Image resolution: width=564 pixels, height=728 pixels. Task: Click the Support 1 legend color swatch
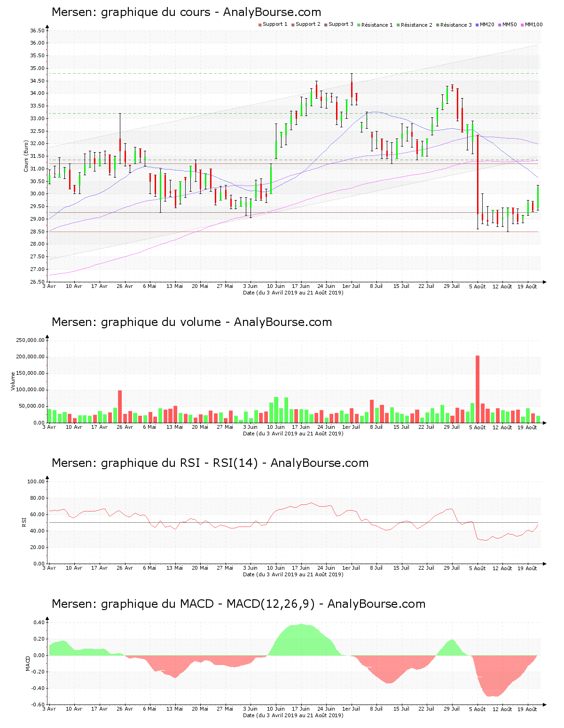[x=260, y=25]
